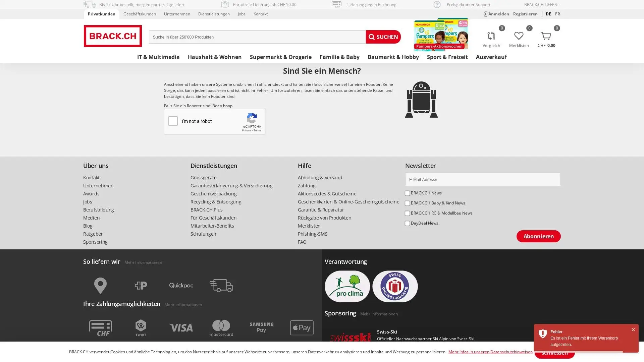Image resolution: width=644 pixels, height=362 pixels.
Task: Open the Recycling & Entsorgung link
Action: [x=216, y=202]
